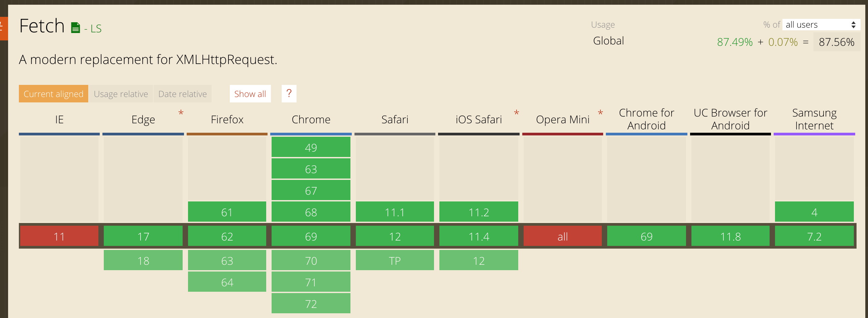Expand older Chrome versions above version 49
The height and width of the screenshot is (318, 868).
(x=311, y=147)
